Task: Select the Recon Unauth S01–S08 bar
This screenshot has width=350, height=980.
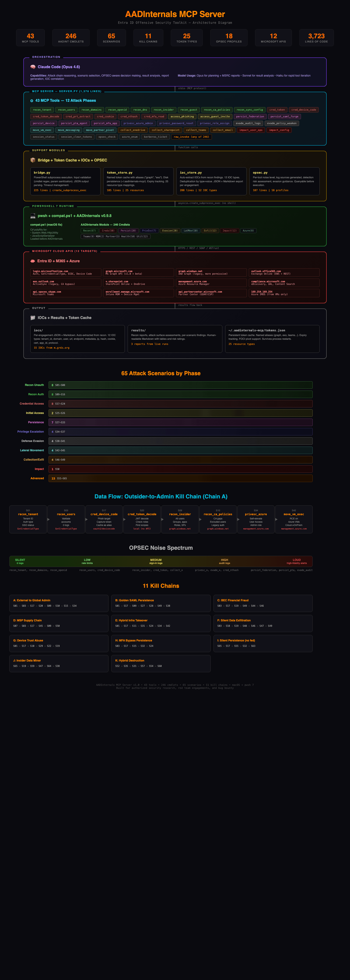Action: pos(180,385)
